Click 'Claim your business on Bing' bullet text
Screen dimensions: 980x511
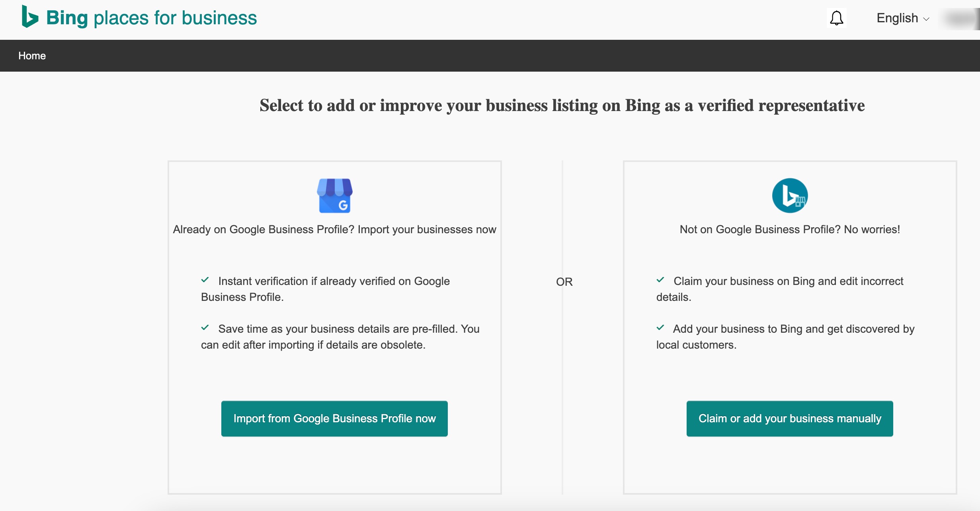coord(780,289)
